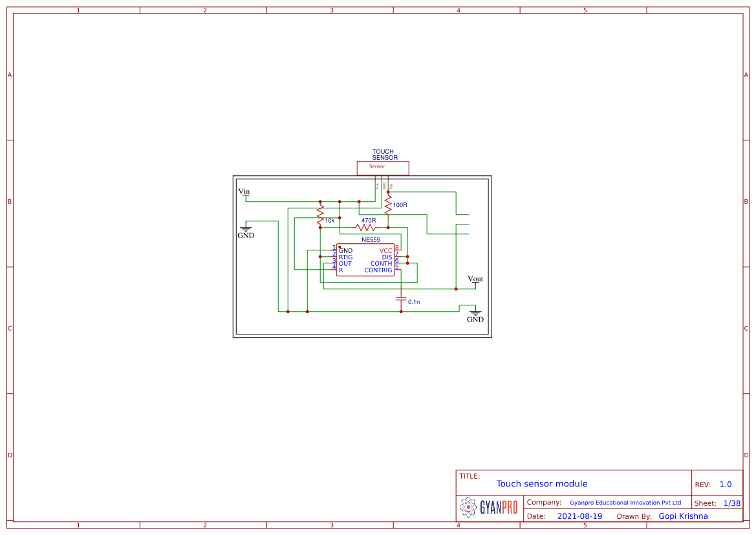Select the sheet number 1/38
Screen dimensions: 756x535
point(731,503)
